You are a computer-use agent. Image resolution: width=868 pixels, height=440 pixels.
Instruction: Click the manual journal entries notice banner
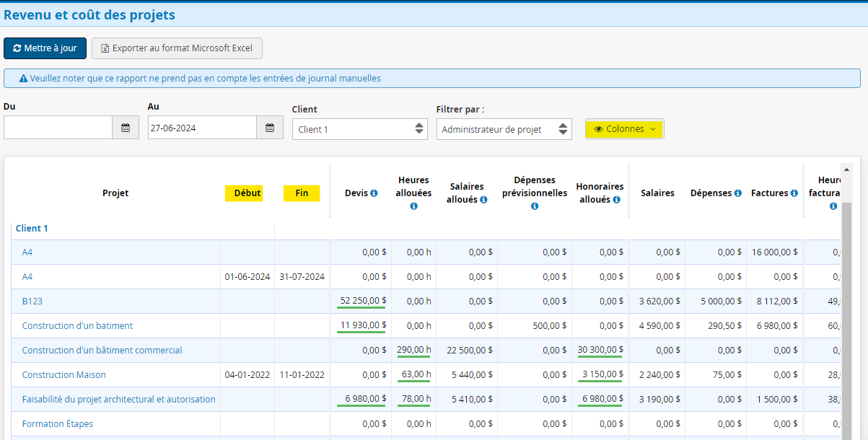(x=432, y=78)
